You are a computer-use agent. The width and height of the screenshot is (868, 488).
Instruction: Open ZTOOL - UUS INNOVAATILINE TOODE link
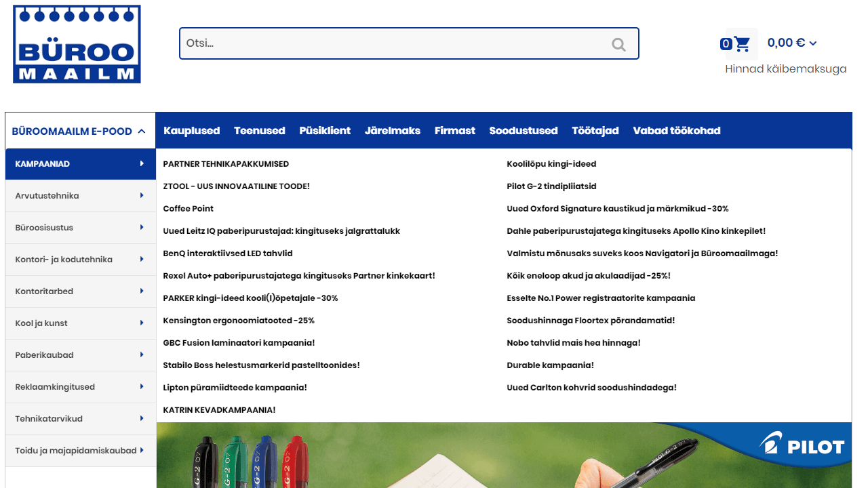click(x=236, y=186)
